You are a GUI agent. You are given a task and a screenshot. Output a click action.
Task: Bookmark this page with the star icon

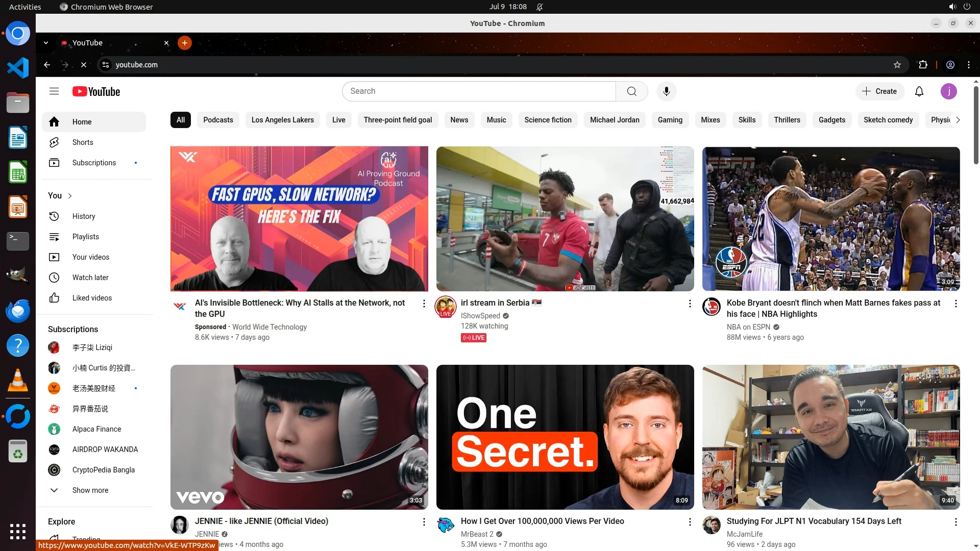click(897, 65)
